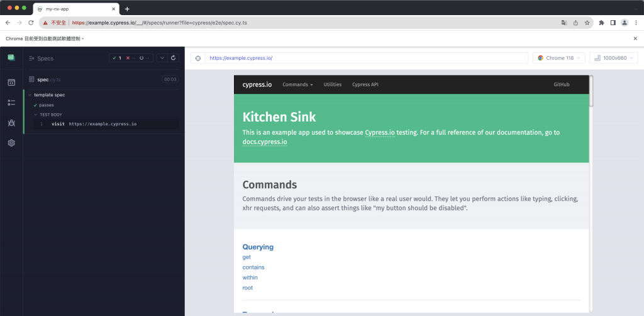This screenshot has height=316, width=644.
Task: Click the 00:03 duration badge
Action: 170,79
